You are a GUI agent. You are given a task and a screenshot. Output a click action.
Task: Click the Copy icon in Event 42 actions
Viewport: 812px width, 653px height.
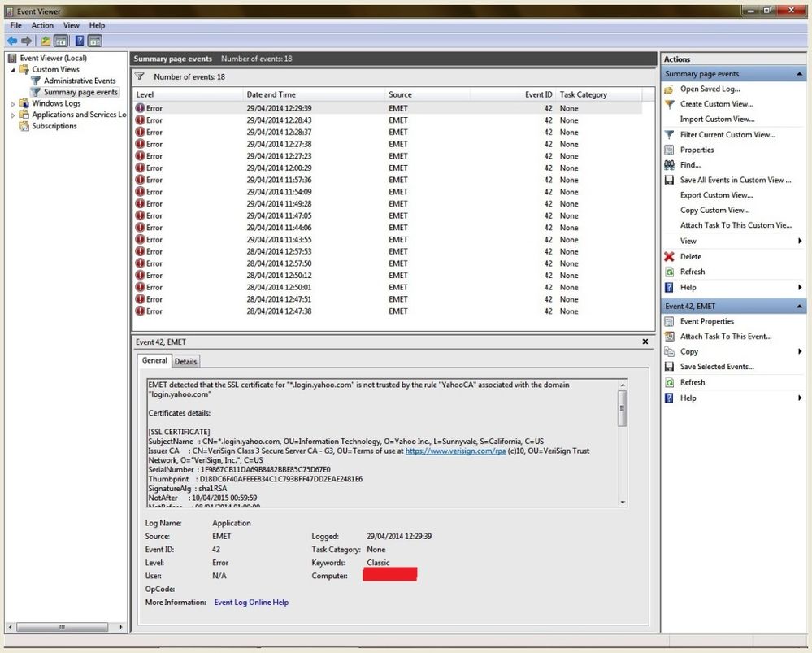click(669, 351)
